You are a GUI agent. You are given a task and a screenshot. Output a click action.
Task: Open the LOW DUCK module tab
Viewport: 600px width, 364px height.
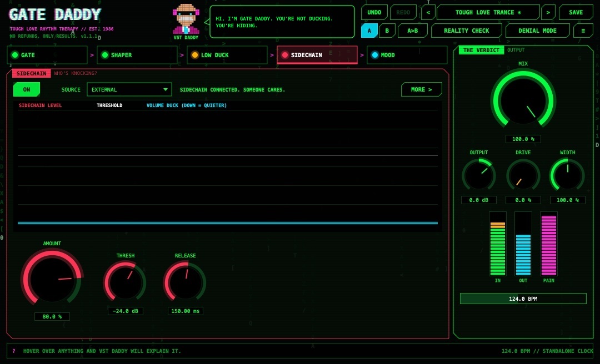227,55
